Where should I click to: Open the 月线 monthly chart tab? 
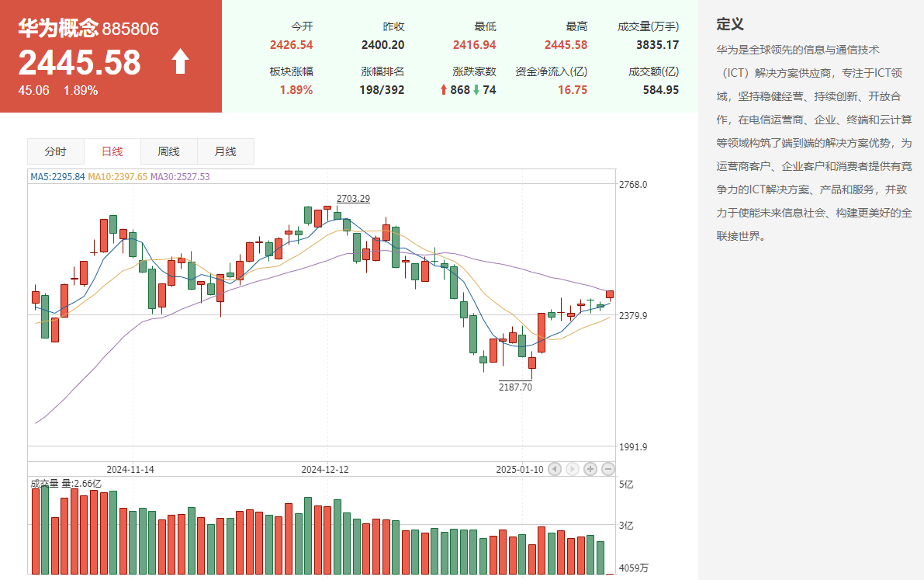[x=225, y=151]
